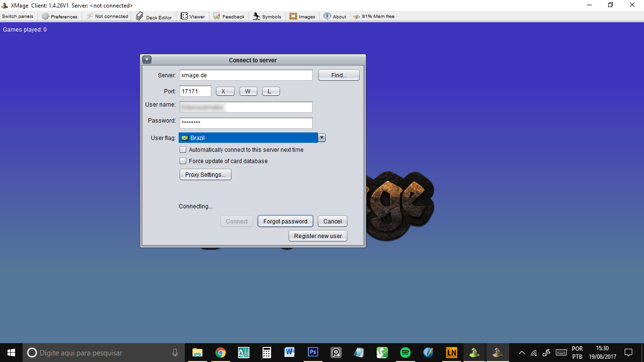Image resolution: width=644 pixels, height=362 pixels.
Task: Open Spotify from the Windows taskbar
Action: point(405,353)
